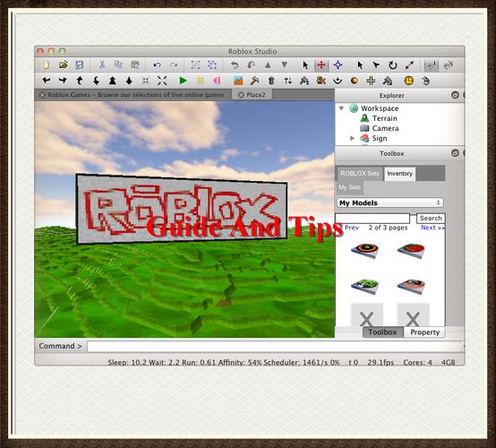The height and width of the screenshot is (448, 496).
Task: Click the Group selection dotted-square icon
Action: tap(195, 65)
